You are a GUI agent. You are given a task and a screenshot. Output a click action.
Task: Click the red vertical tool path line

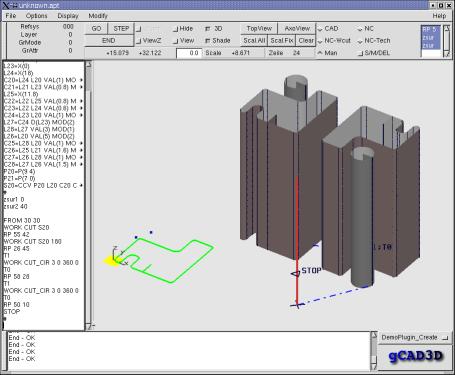coord(297,240)
